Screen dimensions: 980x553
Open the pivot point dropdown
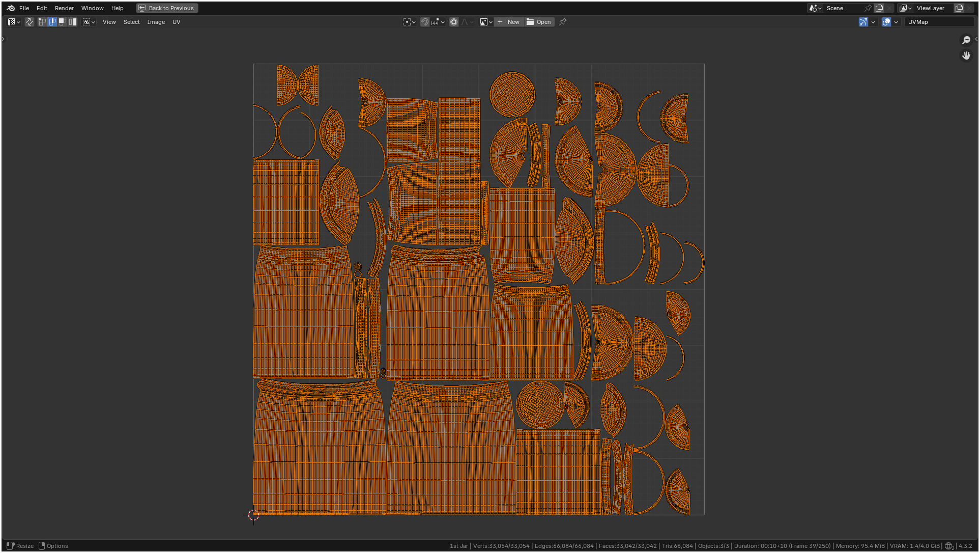[x=409, y=22]
